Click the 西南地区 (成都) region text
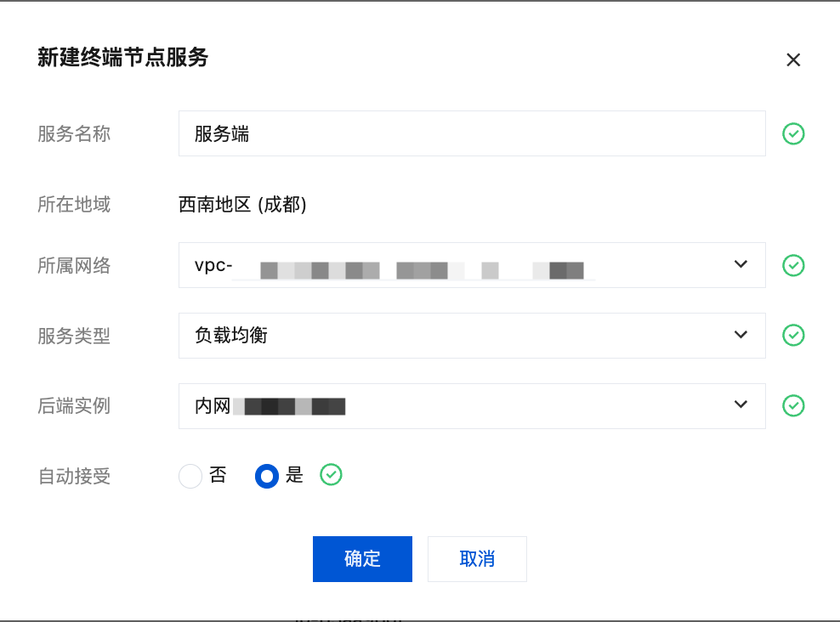This screenshot has height=622, width=840. coord(242,205)
